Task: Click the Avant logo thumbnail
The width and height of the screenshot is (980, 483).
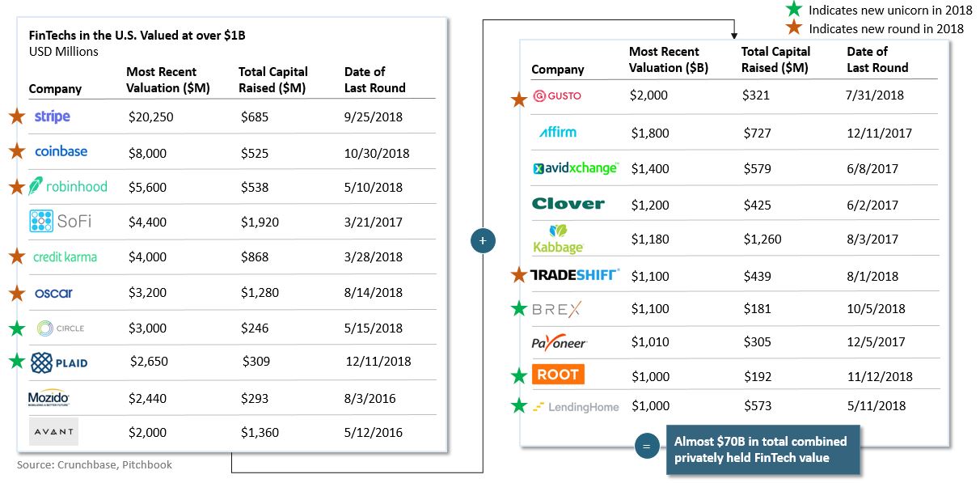Action: [x=53, y=431]
